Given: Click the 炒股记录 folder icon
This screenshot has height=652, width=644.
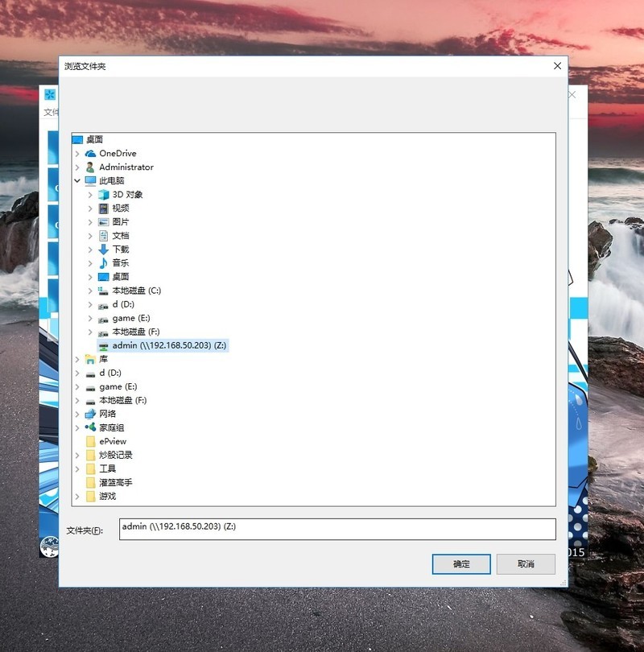Looking at the screenshot, I should [90, 456].
